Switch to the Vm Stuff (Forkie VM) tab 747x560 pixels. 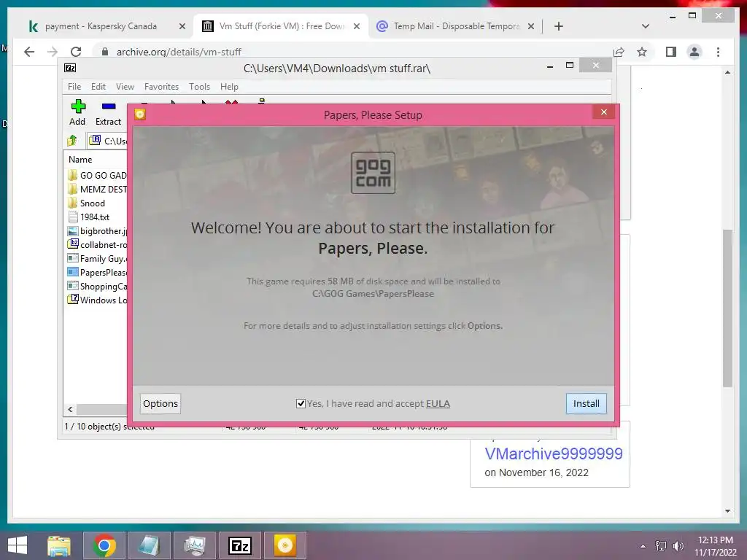(281, 26)
